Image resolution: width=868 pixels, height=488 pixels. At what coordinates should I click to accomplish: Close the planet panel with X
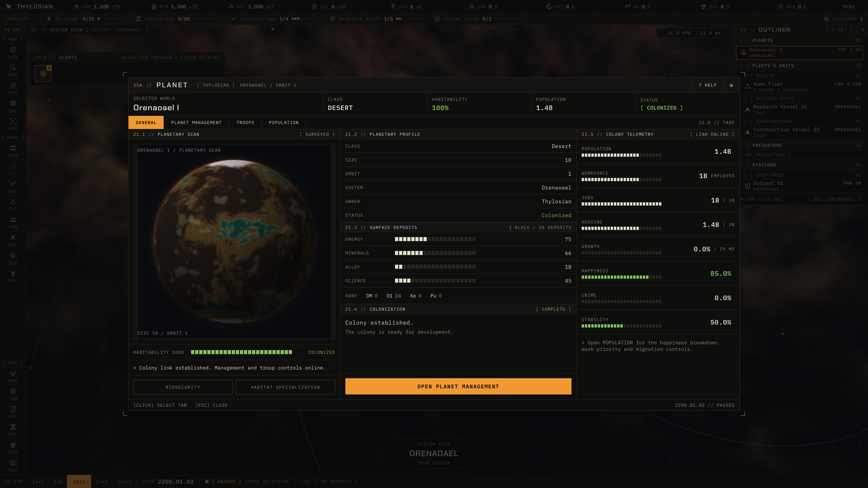tap(731, 85)
